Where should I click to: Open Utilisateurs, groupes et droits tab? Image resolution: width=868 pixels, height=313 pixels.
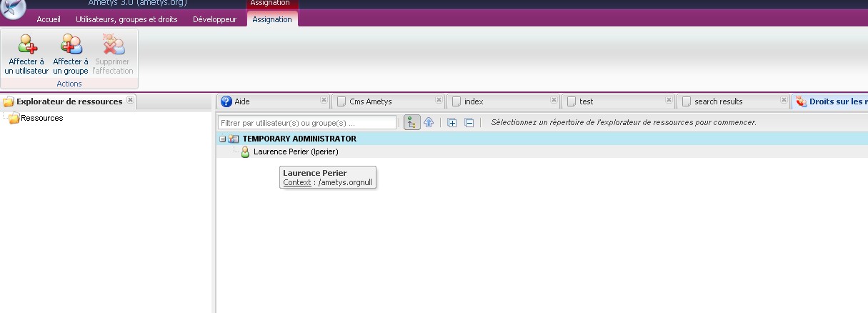pyautogui.click(x=126, y=19)
